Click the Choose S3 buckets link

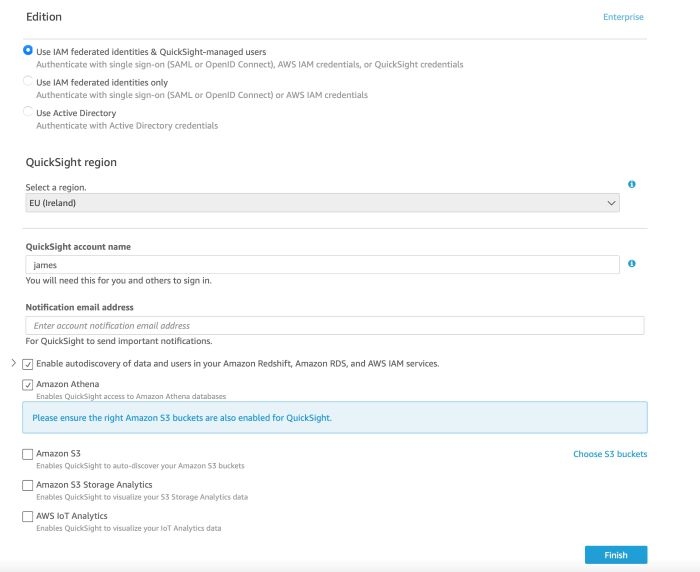(610, 454)
